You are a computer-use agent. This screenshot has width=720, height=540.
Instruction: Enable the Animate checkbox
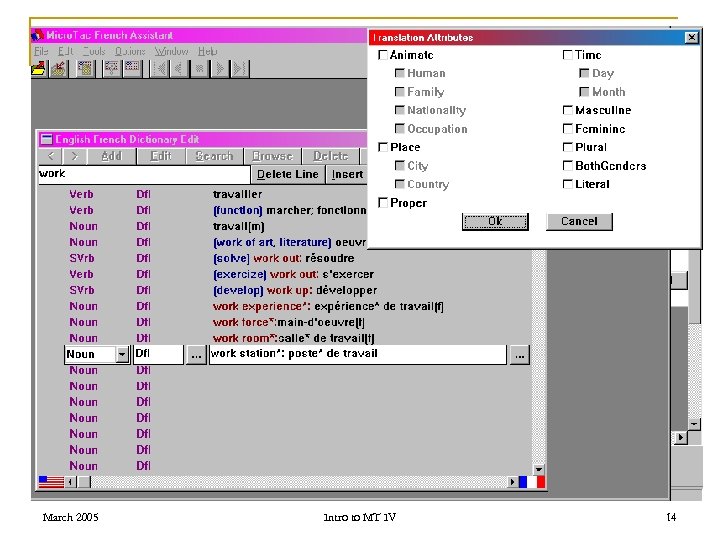coord(383,55)
